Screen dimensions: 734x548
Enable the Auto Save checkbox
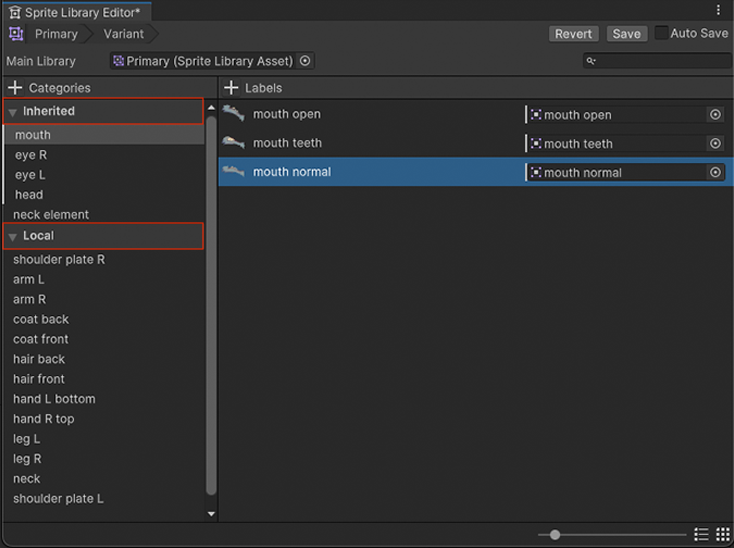(x=662, y=33)
